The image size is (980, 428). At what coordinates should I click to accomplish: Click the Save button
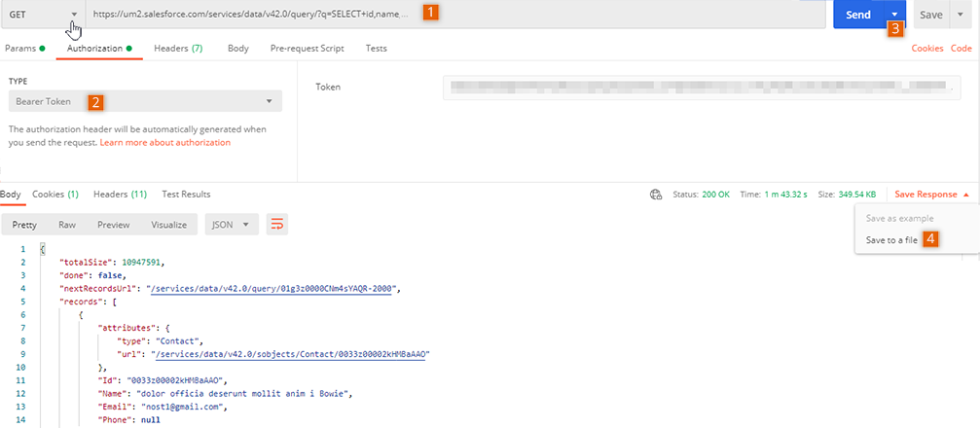tap(931, 15)
